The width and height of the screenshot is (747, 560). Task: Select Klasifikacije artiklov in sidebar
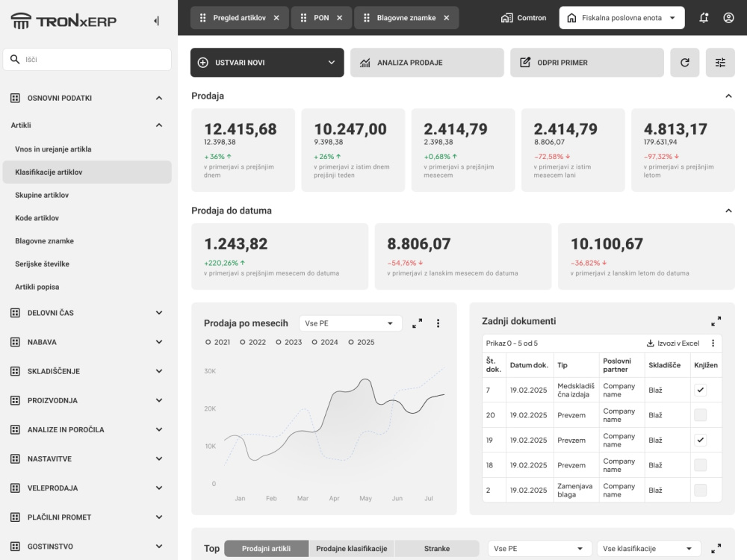[87, 172]
